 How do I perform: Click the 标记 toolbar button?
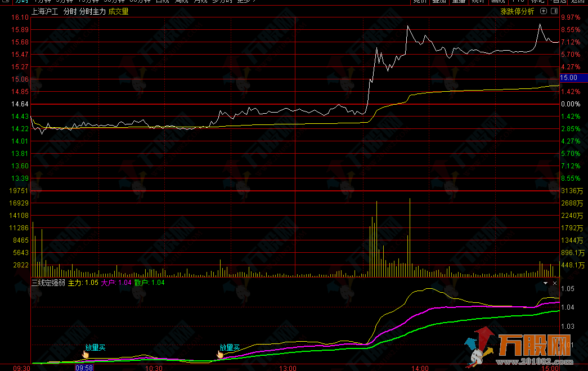pos(537,2)
